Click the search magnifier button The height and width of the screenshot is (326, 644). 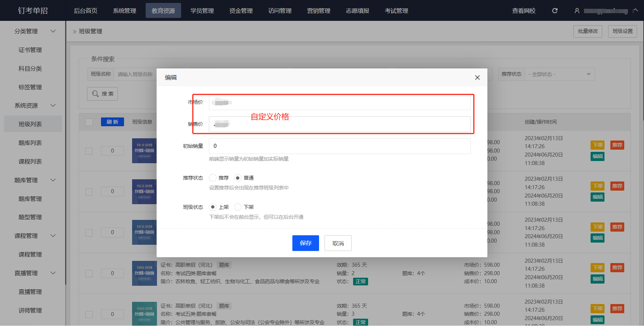102,94
